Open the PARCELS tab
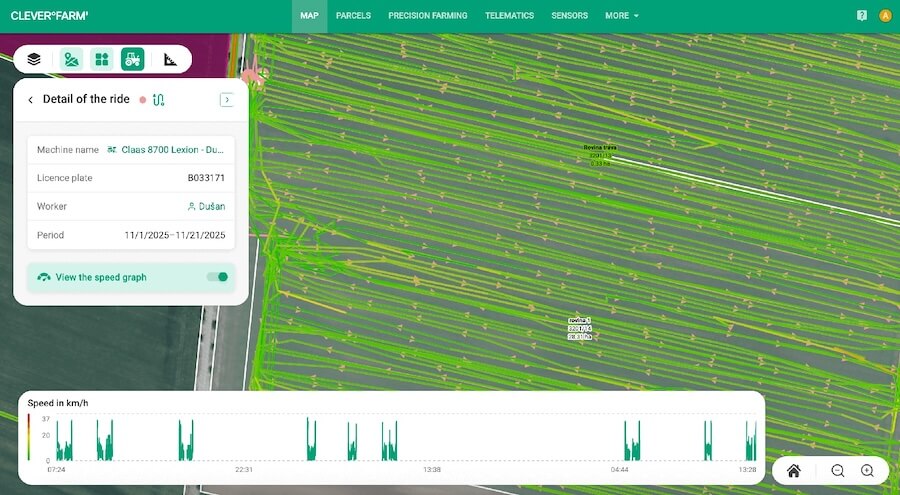The width and height of the screenshot is (900, 495). 353,16
